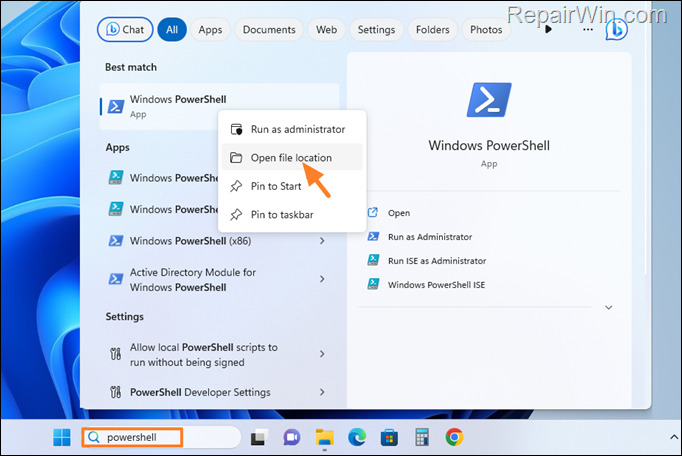Viewport: 682px width, 456px height.
Task: Click Open in the preview pane
Action: point(399,213)
